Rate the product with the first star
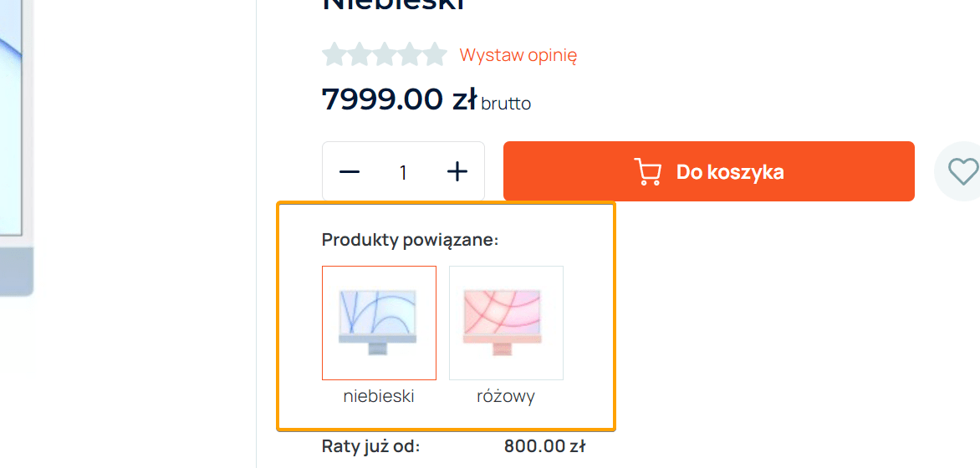This screenshot has height=468, width=980. pos(334,55)
